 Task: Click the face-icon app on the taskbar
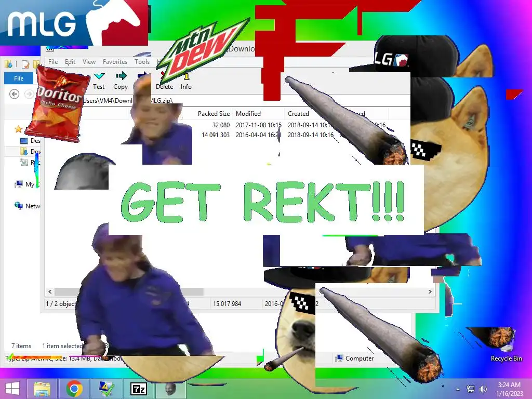click(x=170, y=389)
